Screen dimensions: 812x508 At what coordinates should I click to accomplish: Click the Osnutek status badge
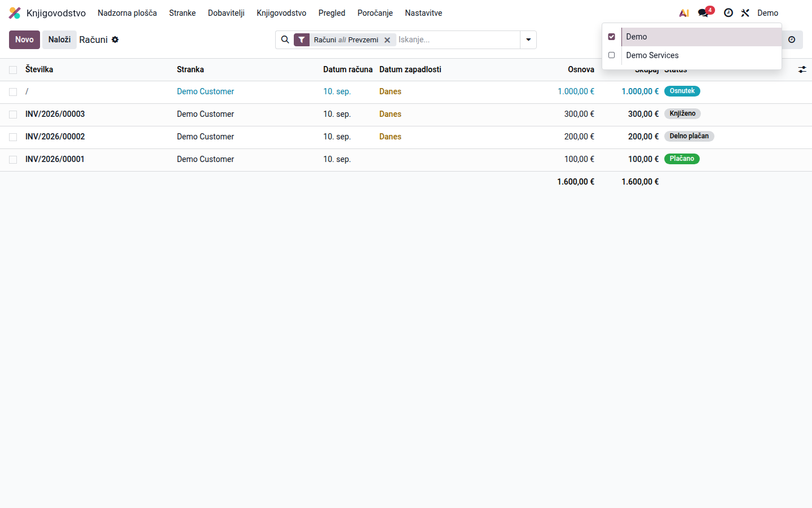tap(682, 91)
